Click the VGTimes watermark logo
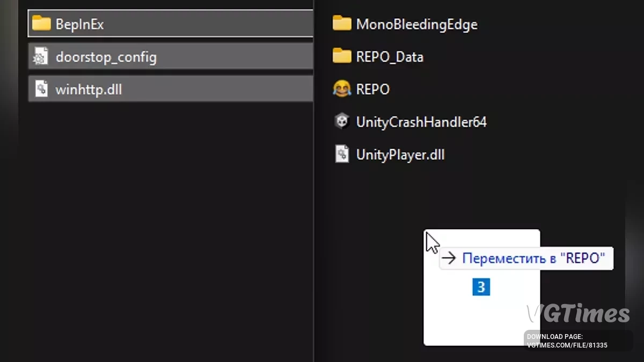 coord(577,314)
